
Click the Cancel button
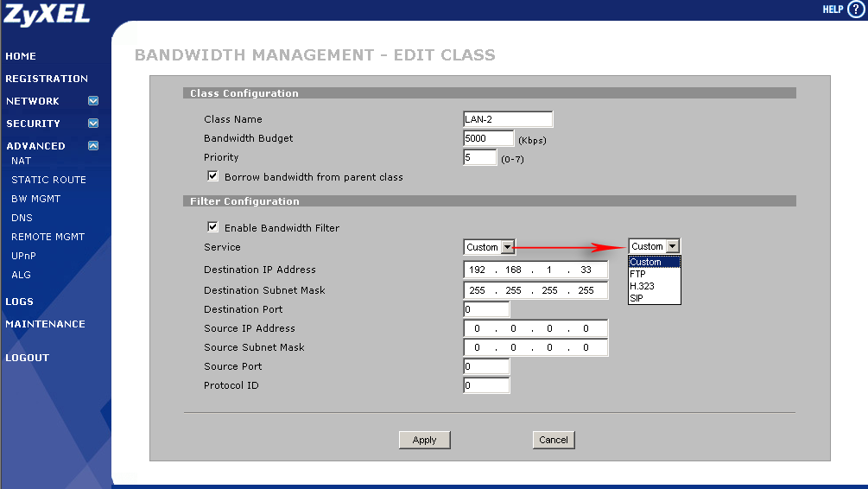click(554, 440)
